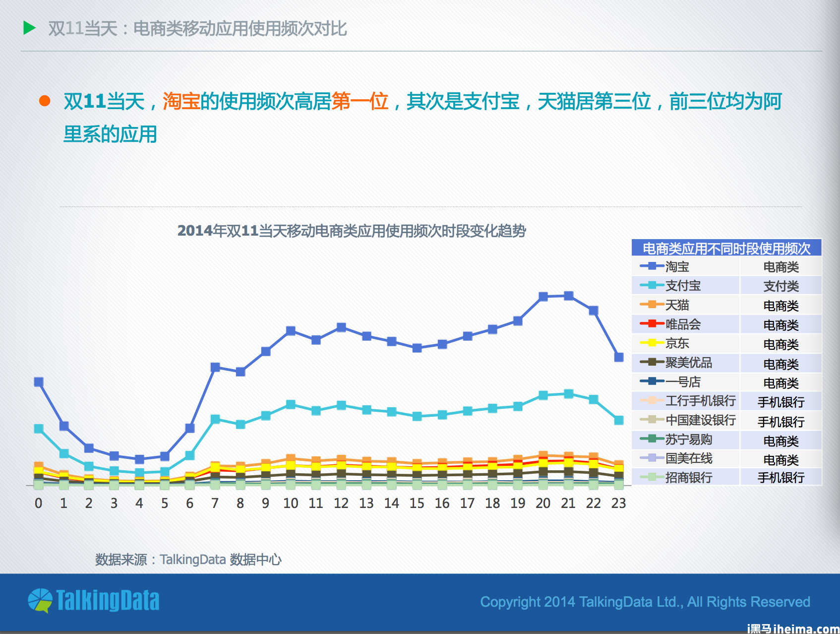This screenshot has height=634, width=840.
Task: Click the 淘宝 data point at hour 7
Action: coord(215,367)
